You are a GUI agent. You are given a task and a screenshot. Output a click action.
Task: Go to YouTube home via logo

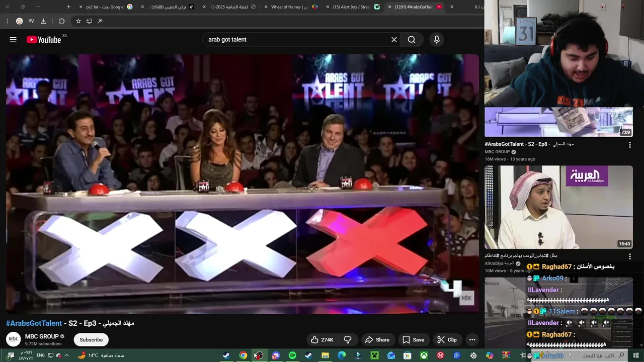click(x=44, y=40)
